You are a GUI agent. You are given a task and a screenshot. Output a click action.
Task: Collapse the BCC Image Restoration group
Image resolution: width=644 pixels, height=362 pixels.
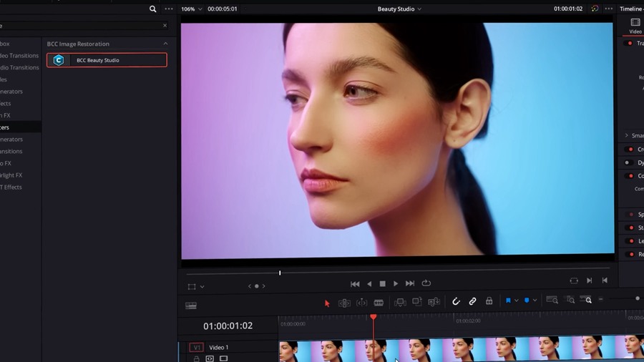165,44
